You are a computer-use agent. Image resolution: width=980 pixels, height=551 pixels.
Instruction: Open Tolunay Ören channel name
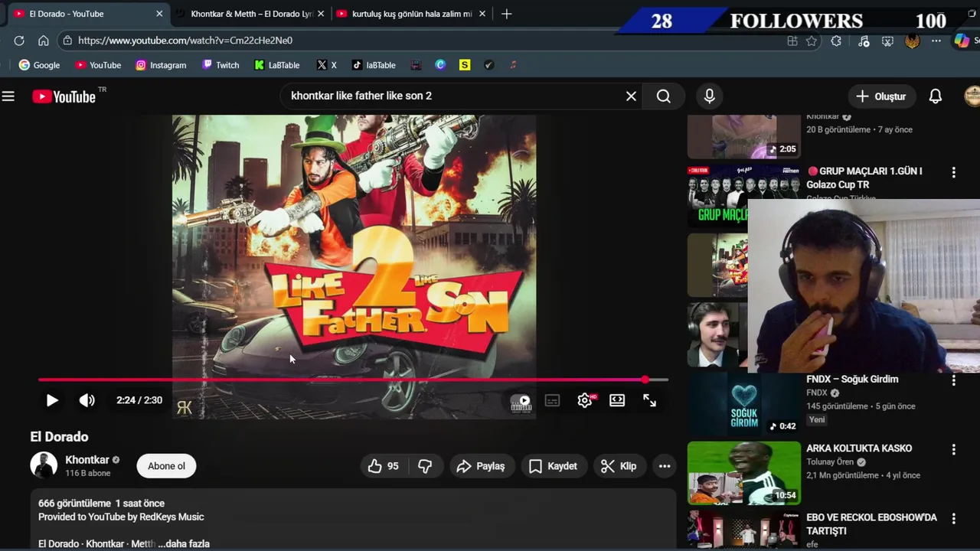click(x=830, y=462)
